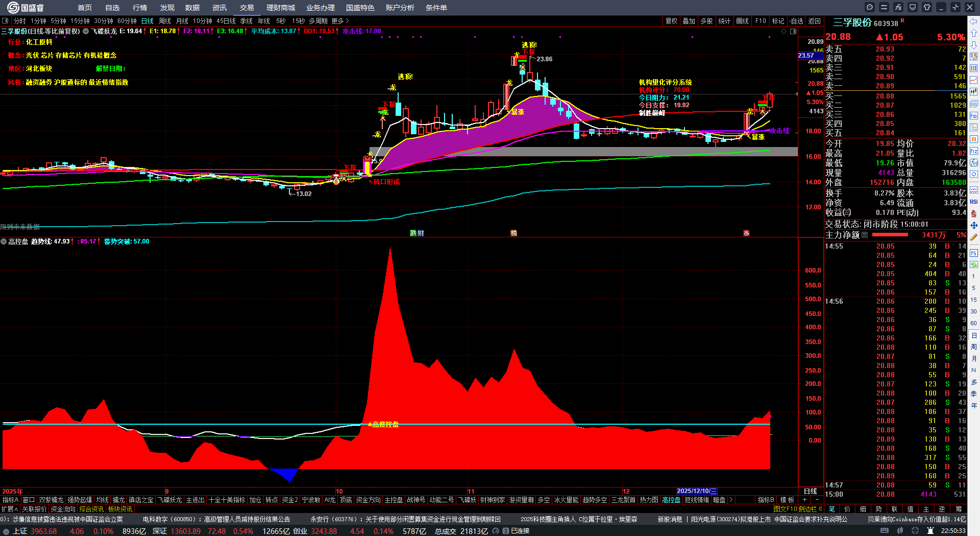Open the 指标B selector

point(766,500)
